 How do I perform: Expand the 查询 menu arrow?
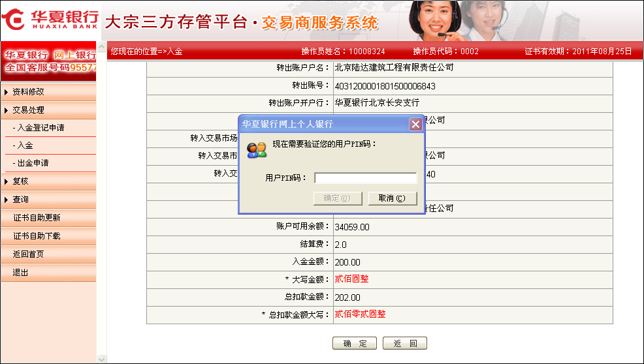6,200
